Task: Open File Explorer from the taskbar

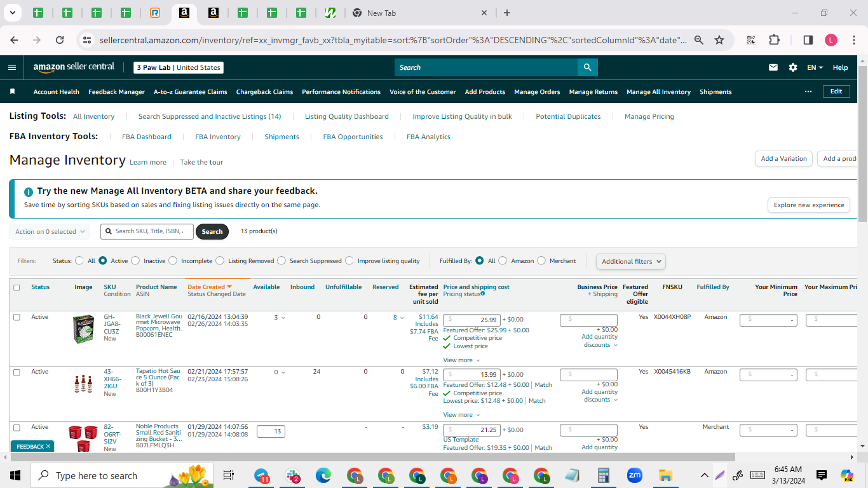Action: tap(665, 475)
